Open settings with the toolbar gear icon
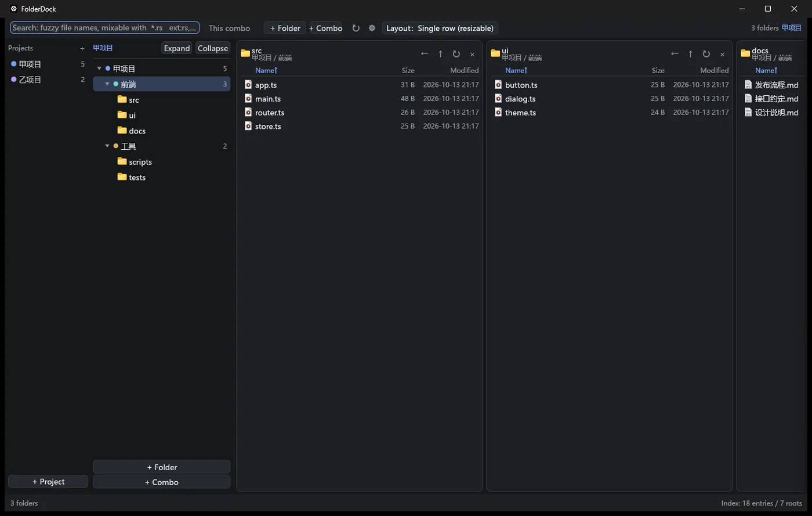The width and height of the screenshot is (812, 516). 372,28
